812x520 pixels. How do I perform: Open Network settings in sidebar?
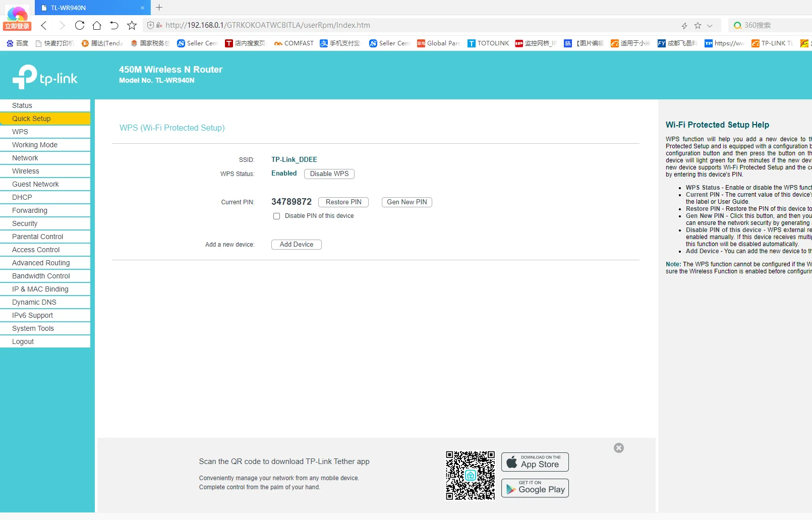[45, 158]
